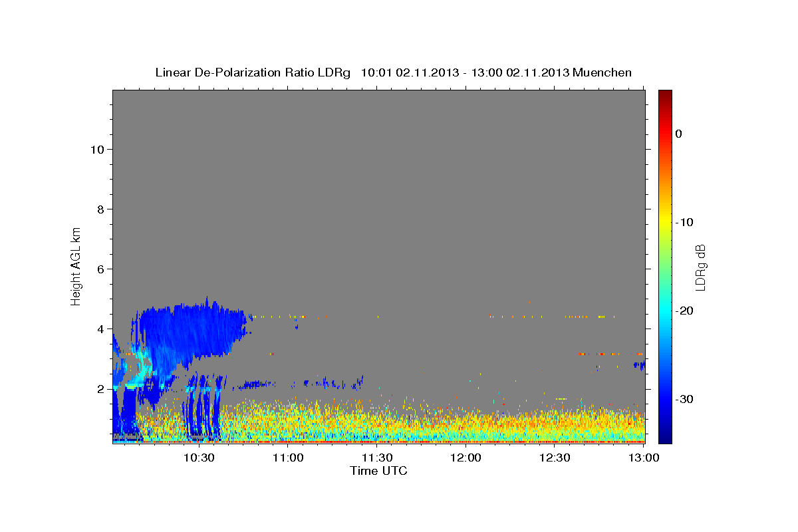The width and height of the screenshot is (798, 532).
Task: Click the 12:30 time tick label
Action: click(x=555, y=458)
